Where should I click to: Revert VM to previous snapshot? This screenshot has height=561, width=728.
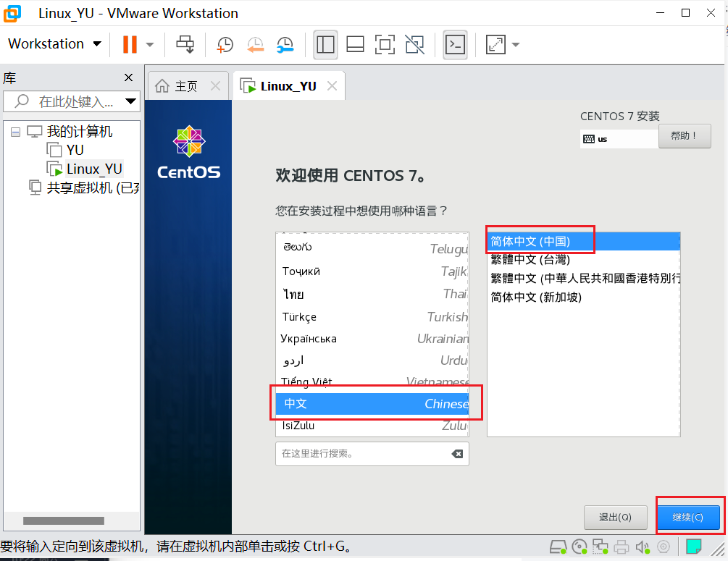point(256,45)
